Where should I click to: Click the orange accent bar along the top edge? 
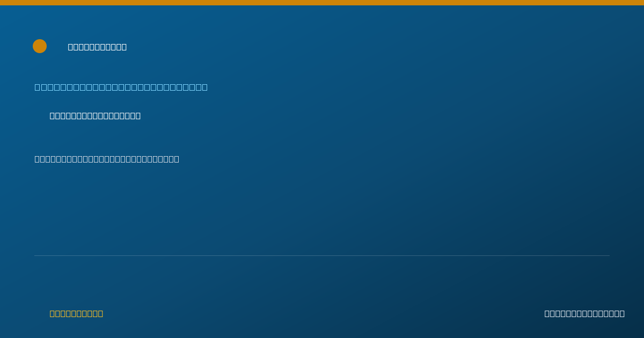coord(322,3)
